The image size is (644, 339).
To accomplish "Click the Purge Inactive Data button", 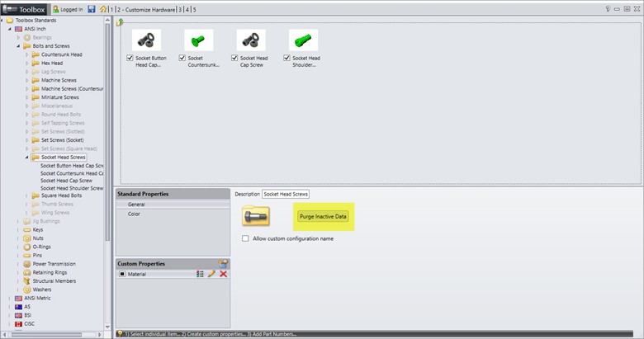I will click(x=324, y=216).
